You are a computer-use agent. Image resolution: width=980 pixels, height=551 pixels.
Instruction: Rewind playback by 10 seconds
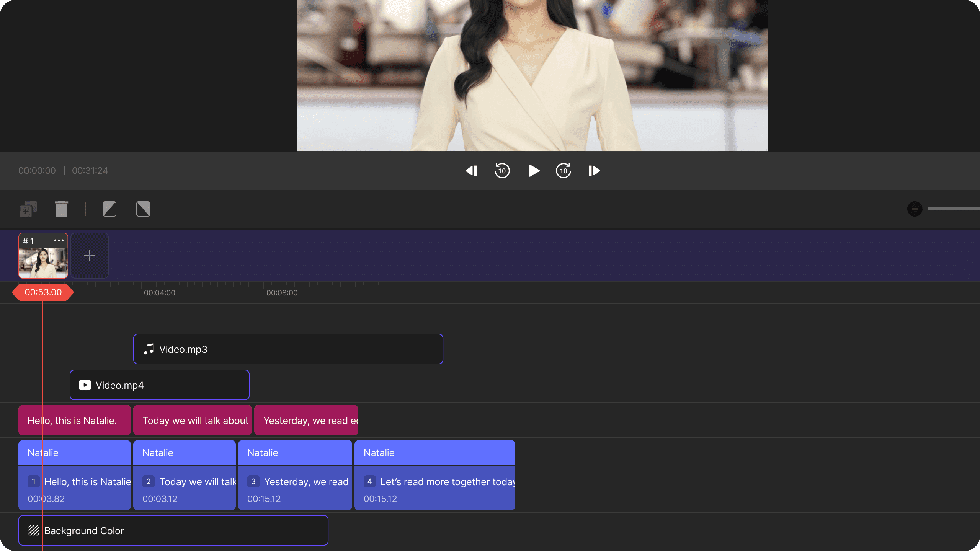point(502,171)
